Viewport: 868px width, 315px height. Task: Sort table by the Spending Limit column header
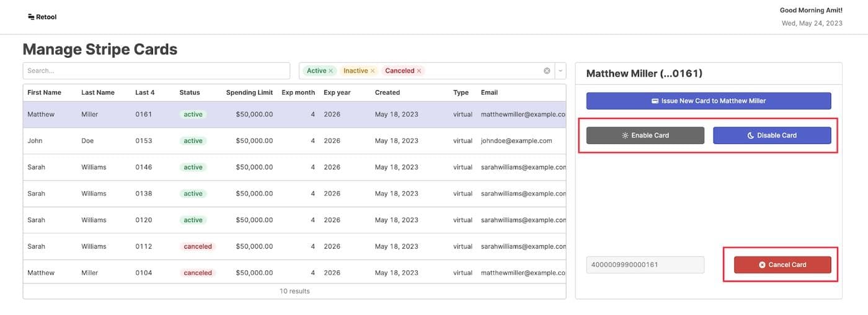(249, 92)
